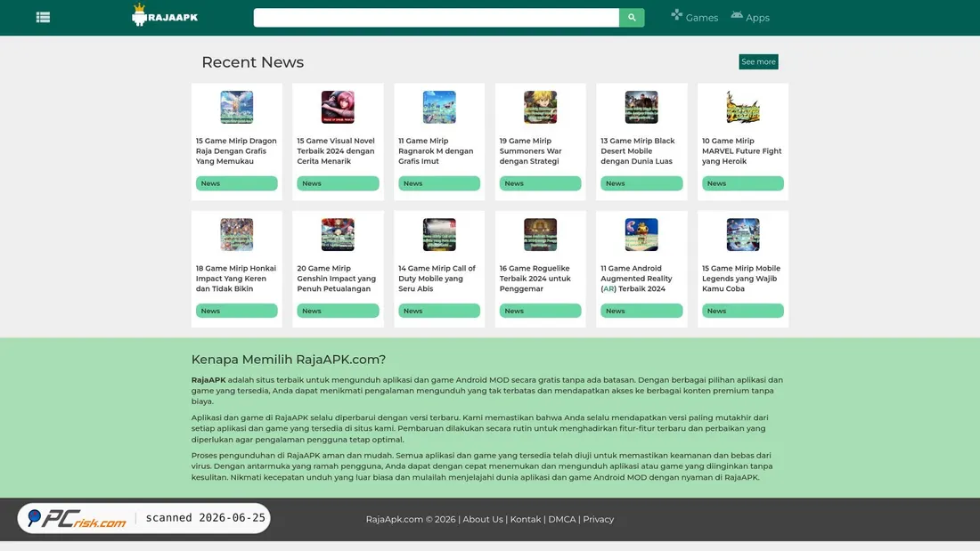Open Summoners War article thumbnail

point(540,107)
